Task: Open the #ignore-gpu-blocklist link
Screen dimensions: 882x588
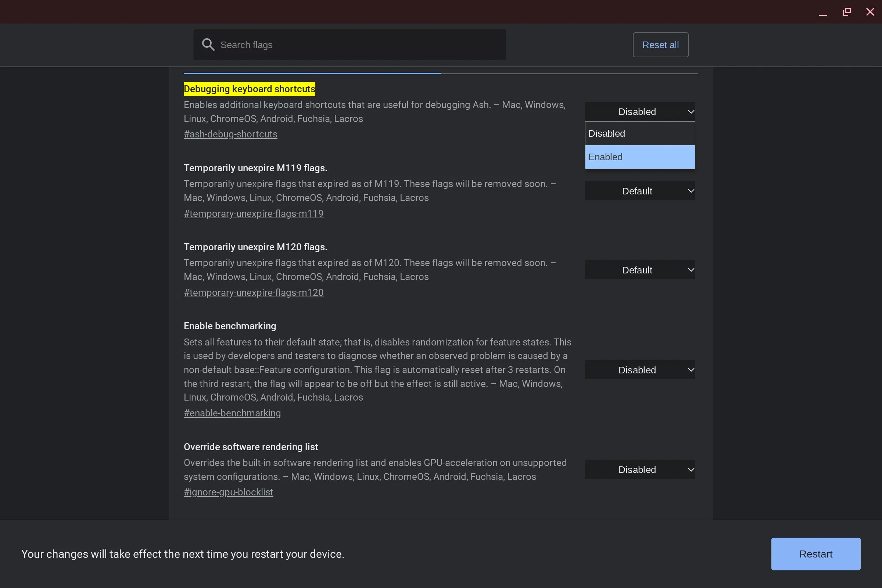Action: [228, 492]
